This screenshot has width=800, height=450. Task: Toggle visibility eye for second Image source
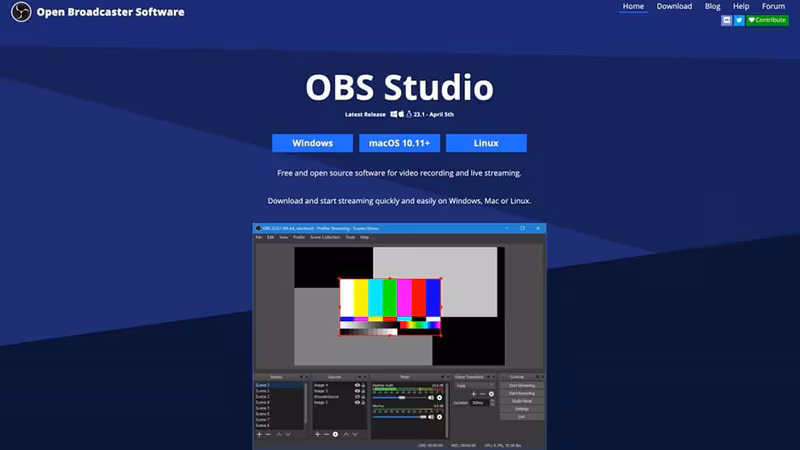(x=357, y=391)
